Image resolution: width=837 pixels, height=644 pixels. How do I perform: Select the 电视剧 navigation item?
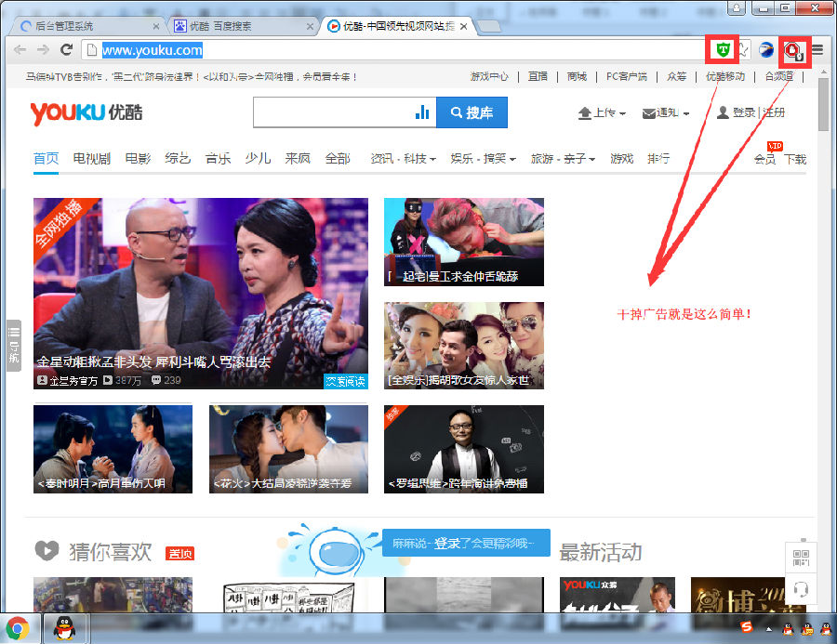click(x=92, y=159)
